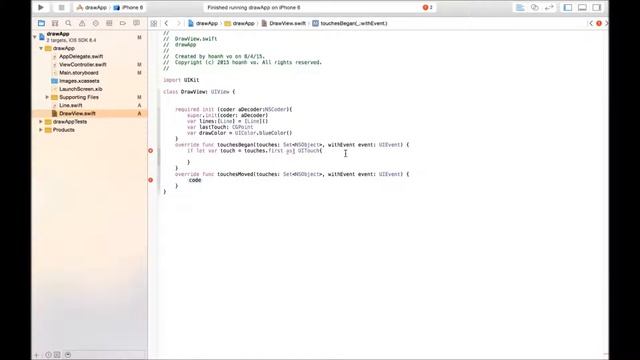Show the Version editor
This screenshot has height=360, width=640.
click(549, 7)
